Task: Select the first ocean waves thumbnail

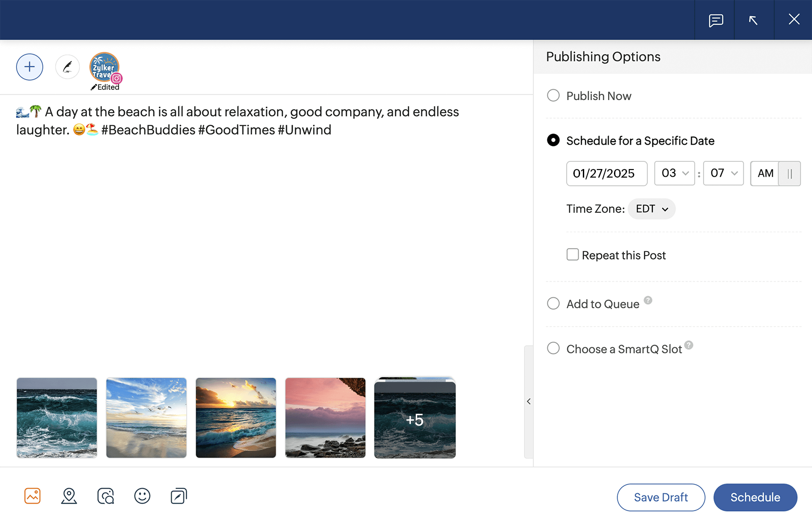Action: (57, 418)
